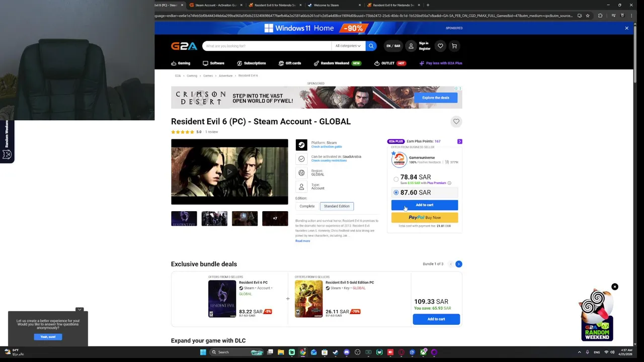
Task: Collapse the survey popup chevron
Action: pyautogui.click(x=79, y=310)
